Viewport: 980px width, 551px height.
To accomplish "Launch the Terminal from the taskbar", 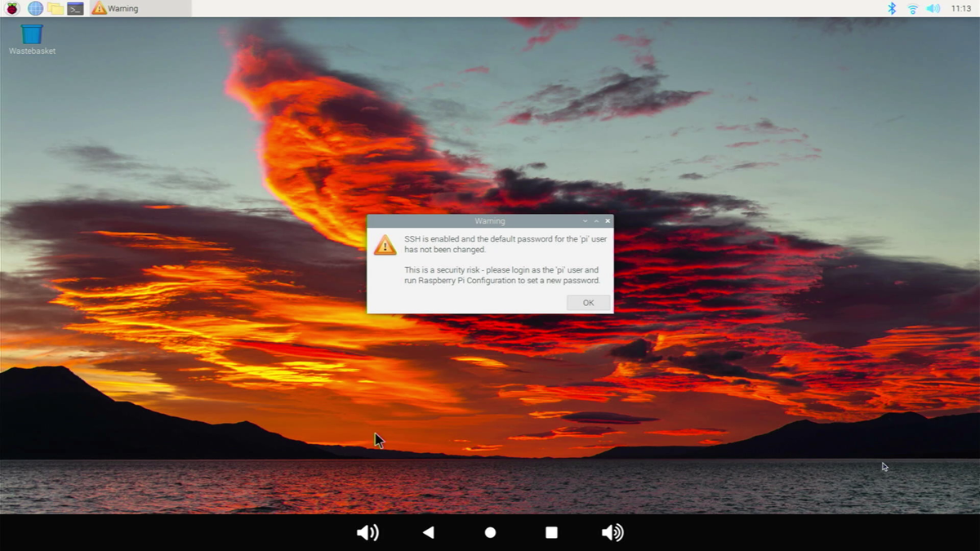I will click(x=75, y=8).
